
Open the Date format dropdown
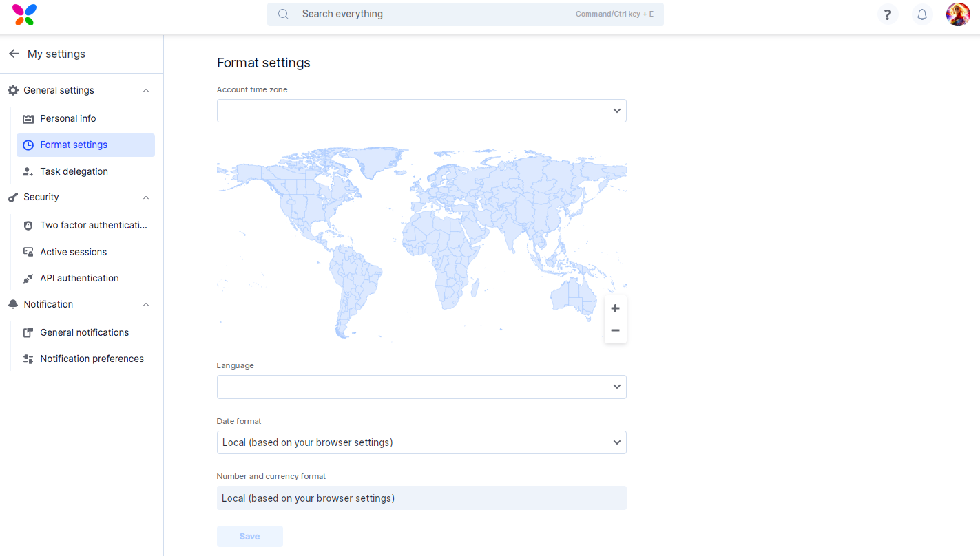point(421,442)
